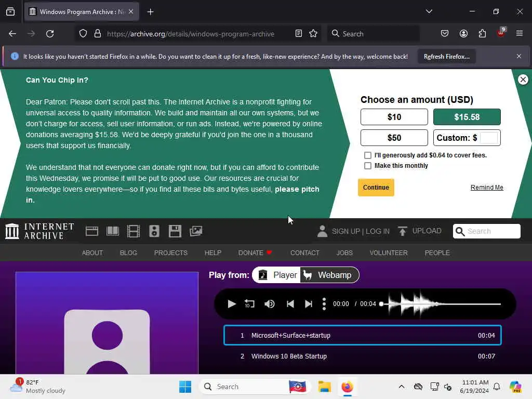
Task: Click the Internet Archive logo
Action: click(x=39, y=231)
